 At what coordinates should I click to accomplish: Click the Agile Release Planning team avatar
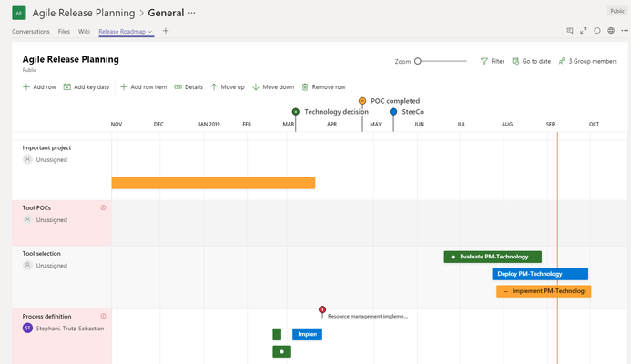point(19,13)
